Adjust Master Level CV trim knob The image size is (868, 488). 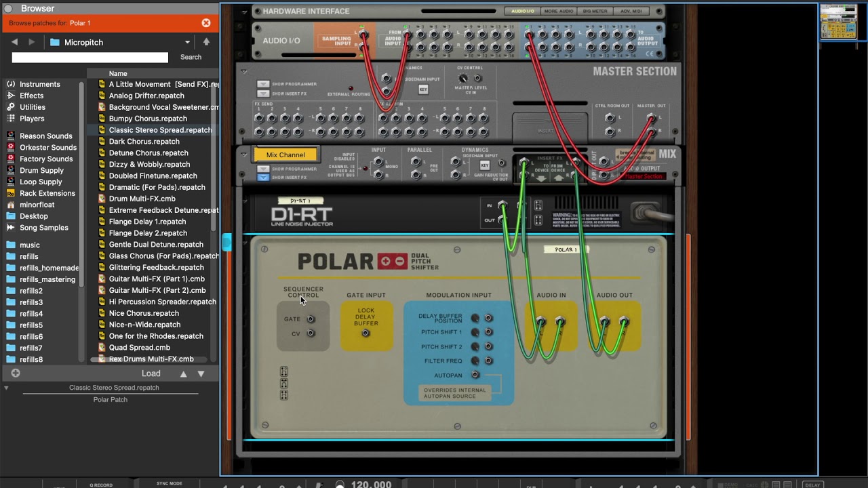click(x=463, y=79)
